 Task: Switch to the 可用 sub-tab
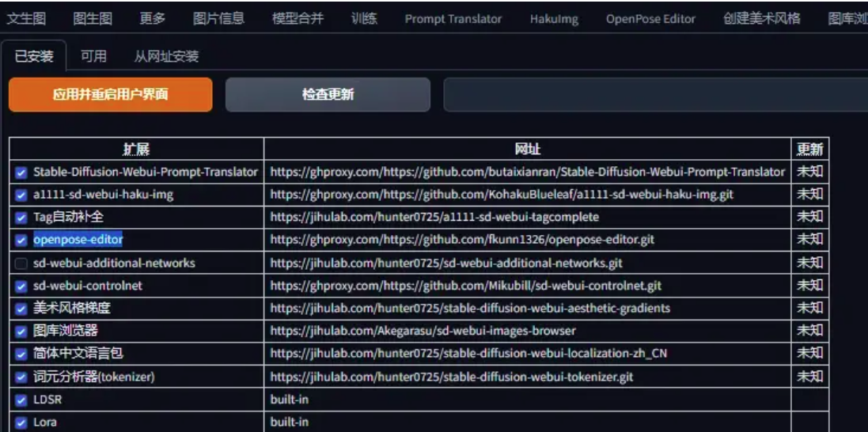point(93,56)
